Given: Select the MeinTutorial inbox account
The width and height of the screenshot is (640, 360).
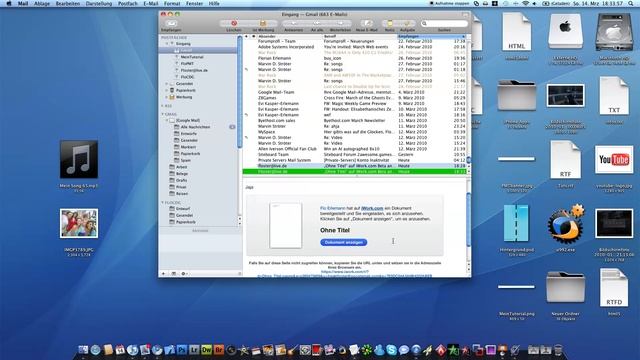Looking at the screenshot, I should (192, 57).
